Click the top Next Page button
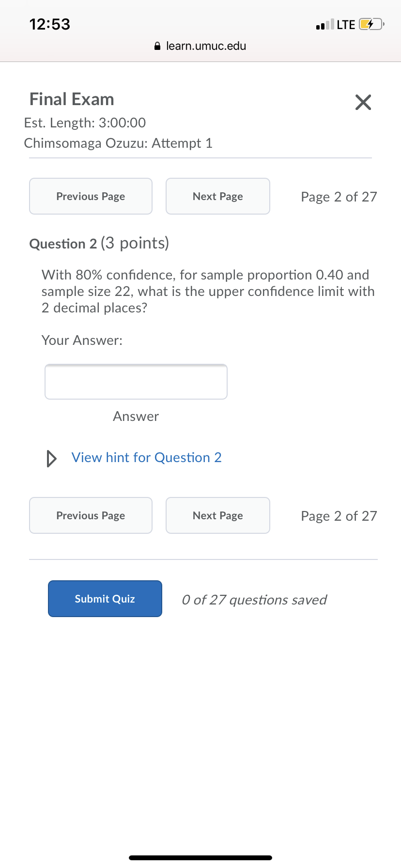The height and width of the screenshot is (868, 401). 217,196
